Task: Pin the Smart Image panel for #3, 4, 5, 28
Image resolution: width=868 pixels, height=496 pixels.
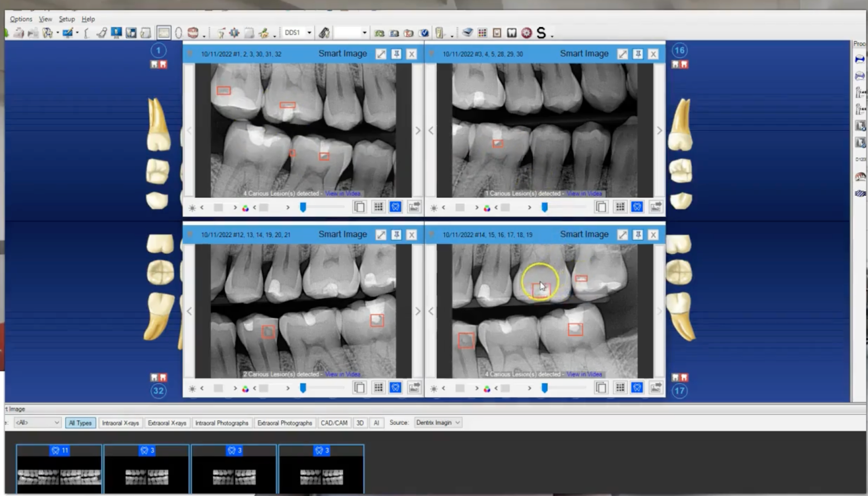Action: pyautogui.click(x=638, y=54)
